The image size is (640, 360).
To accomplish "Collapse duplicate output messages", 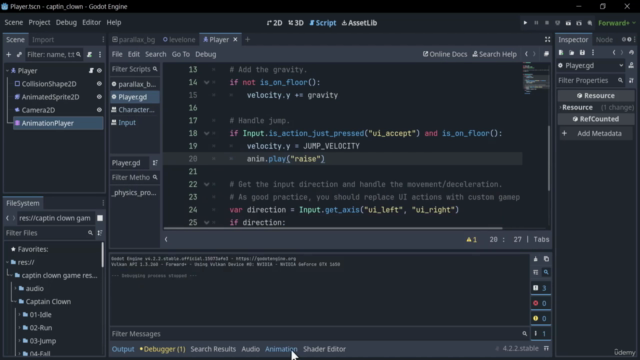I will coord(536,272).
